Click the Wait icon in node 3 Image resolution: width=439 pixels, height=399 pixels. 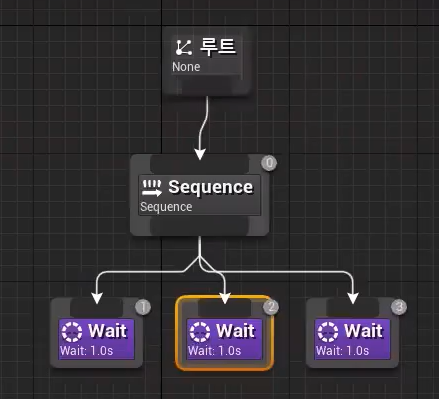point(328,332)
